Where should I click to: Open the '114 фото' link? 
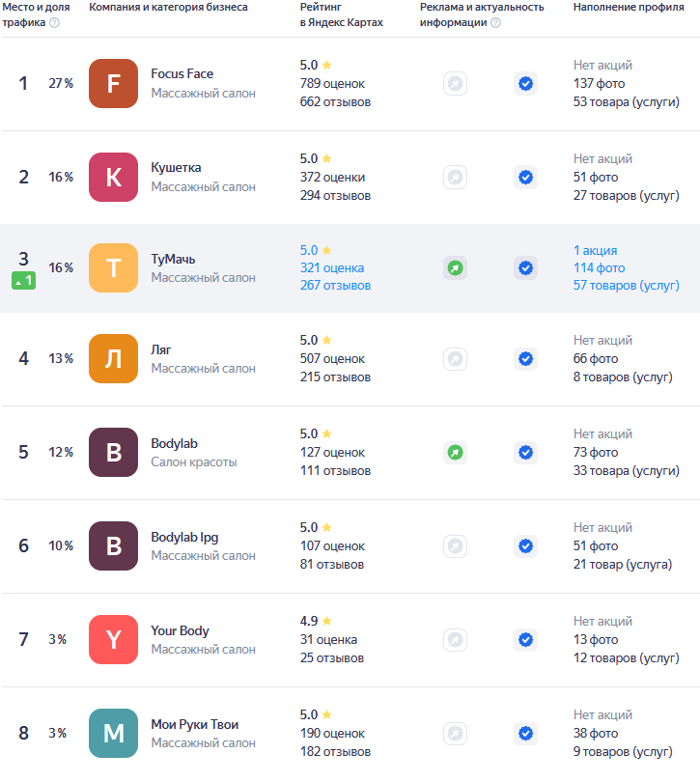coord(599,267)
